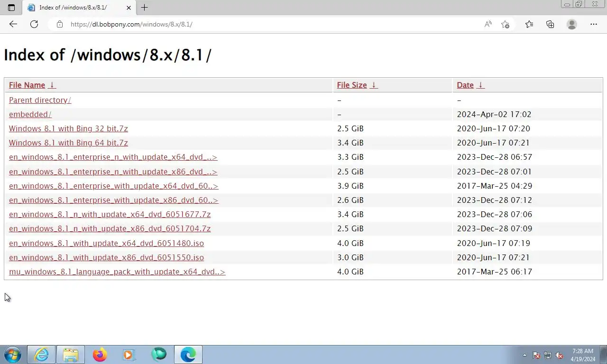Switch to the Microsoft Edge taskbar icon
607x364 pixels.
point(188,355)
